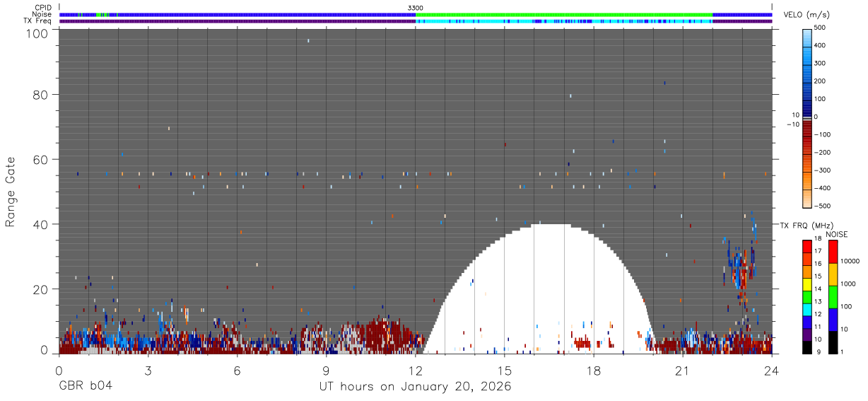This screenshot has height=401, width=868.
Task: Click the UT hours axis tick 12
Action: pyautogui.click(x=416, y=369)
